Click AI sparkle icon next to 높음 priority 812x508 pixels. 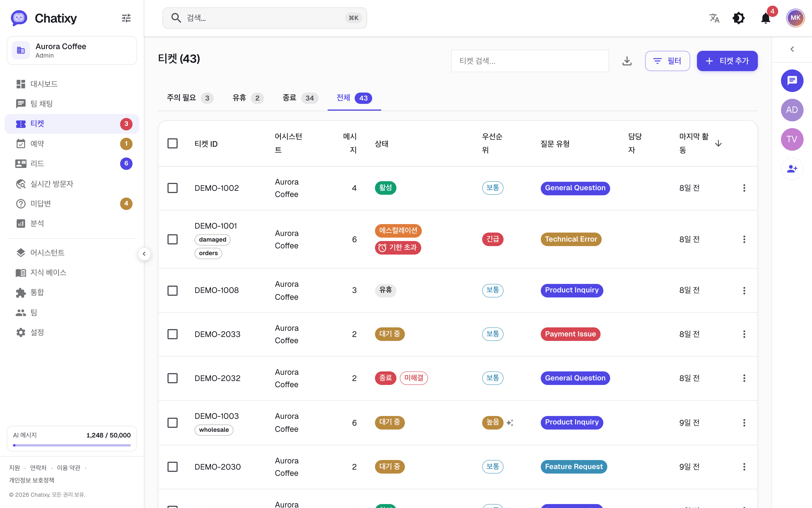tap(510, 423)
